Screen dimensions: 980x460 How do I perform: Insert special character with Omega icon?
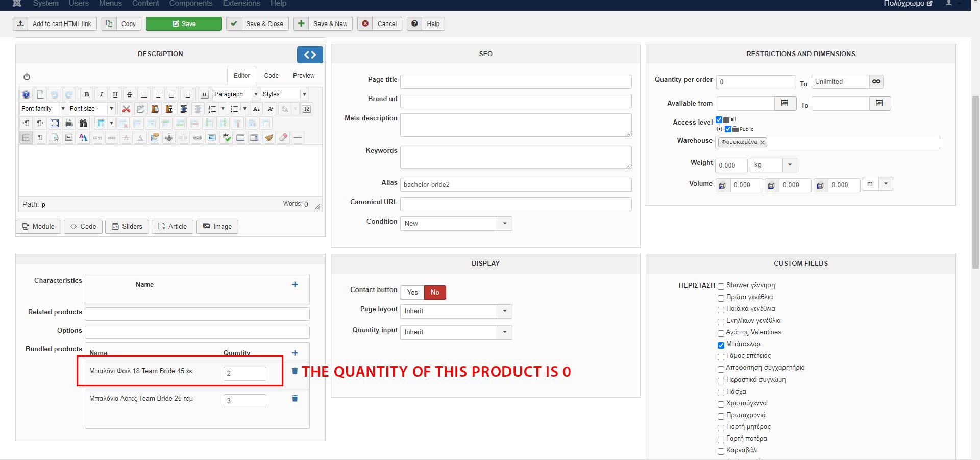[x=307, y=109]
